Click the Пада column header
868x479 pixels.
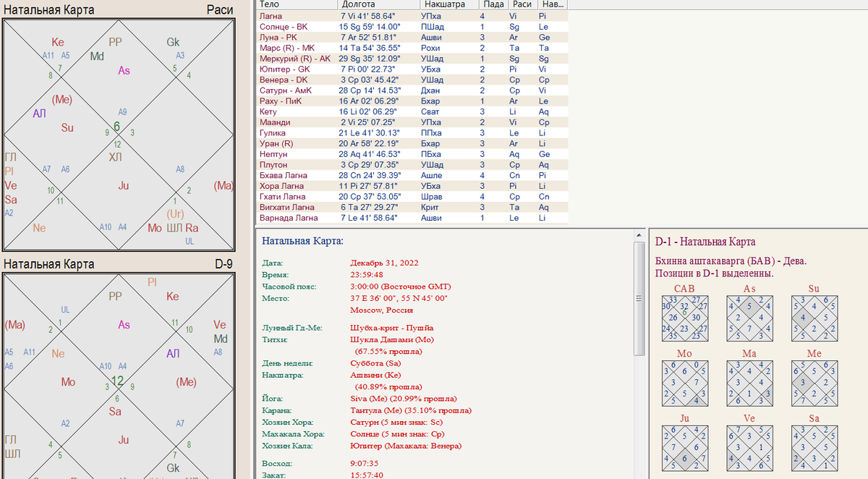[493, 4]
